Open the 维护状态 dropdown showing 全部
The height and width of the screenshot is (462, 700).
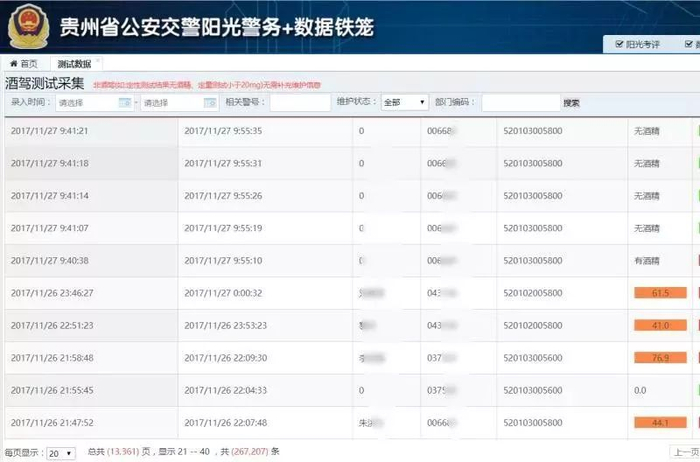point(404,102)
